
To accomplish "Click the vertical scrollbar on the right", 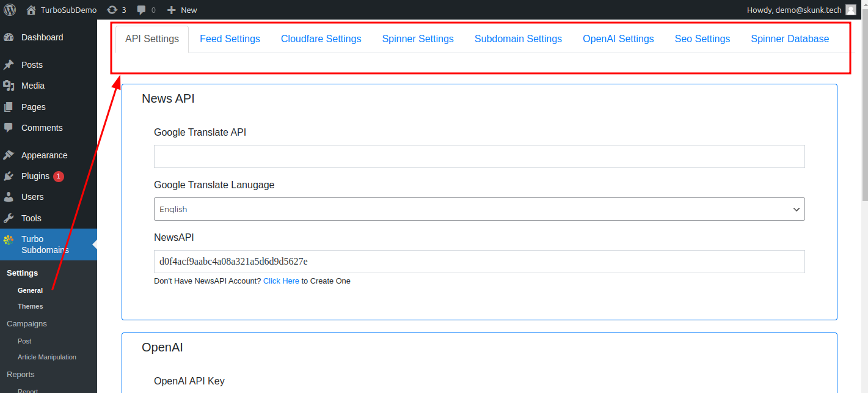I will tap(863, 183).
